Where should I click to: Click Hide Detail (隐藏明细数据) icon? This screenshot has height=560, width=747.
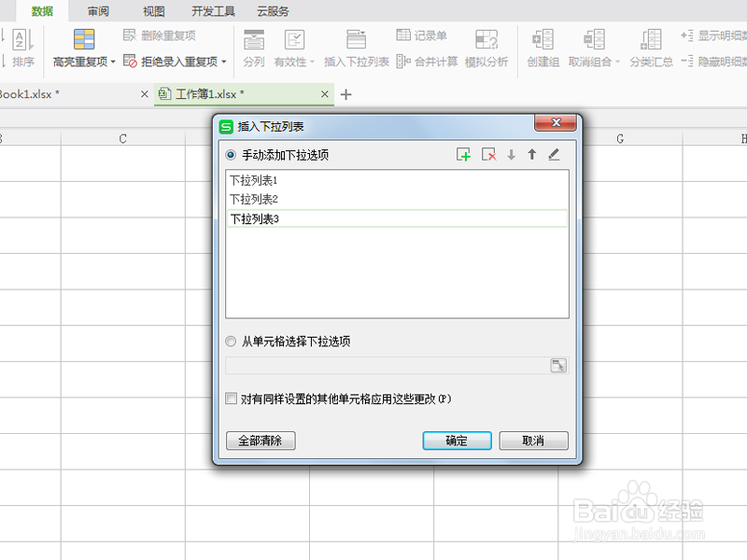(x=687, y=62)
